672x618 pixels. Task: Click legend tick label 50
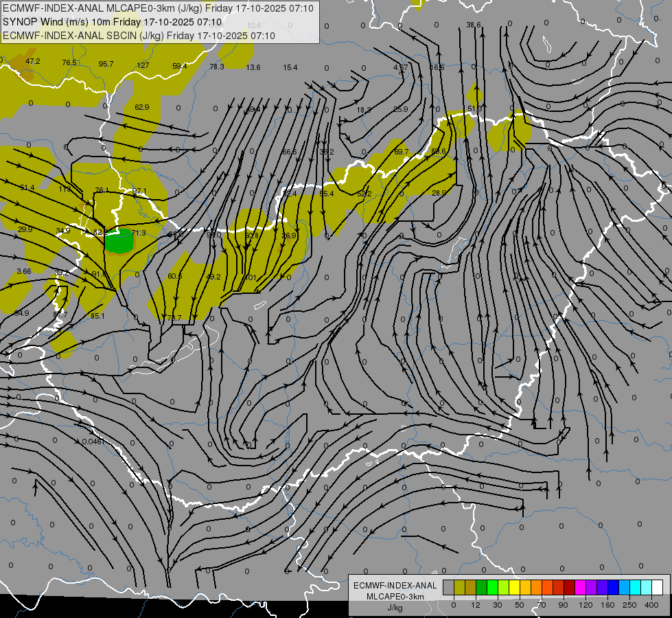click(x=519, y=605)
